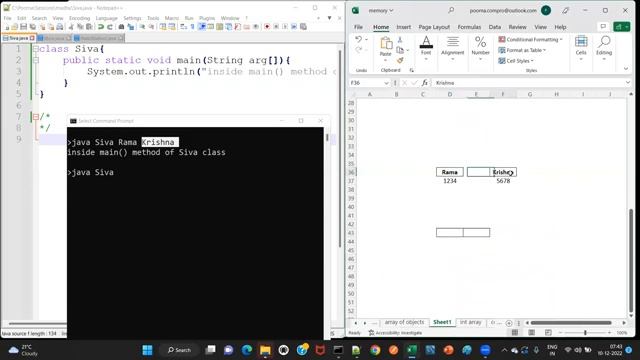Click the Excel vertical scrollbar thumb

click(x=631, y=260)
